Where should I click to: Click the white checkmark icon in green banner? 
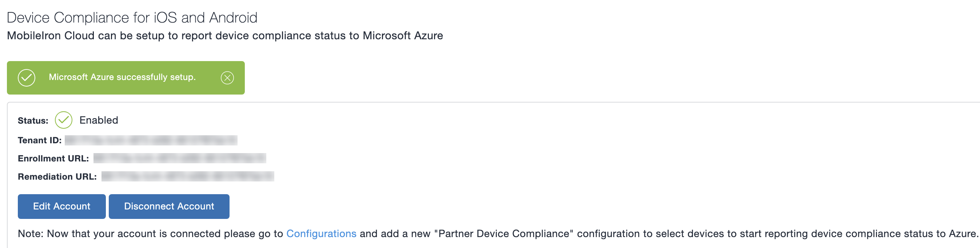(27, 78)
